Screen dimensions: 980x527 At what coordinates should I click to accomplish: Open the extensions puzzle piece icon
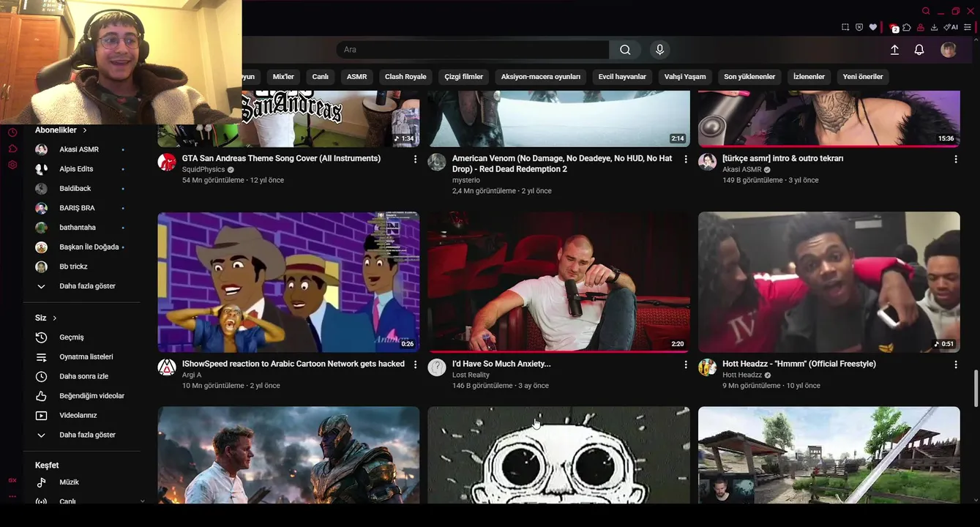pos(907,27)
